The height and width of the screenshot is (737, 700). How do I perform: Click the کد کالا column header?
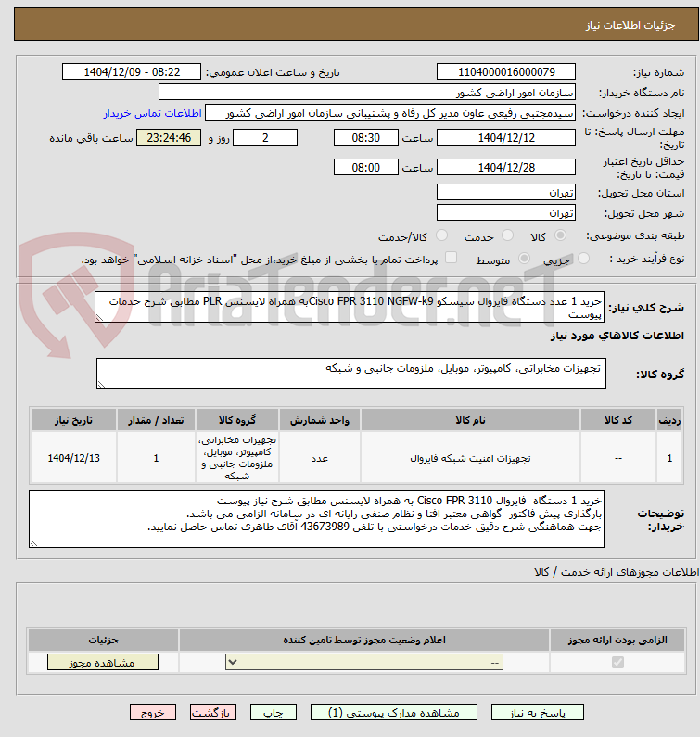click(x=618, y=420)
